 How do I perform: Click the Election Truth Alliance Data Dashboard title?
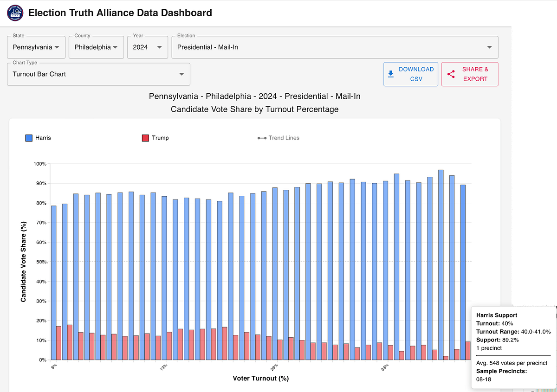120,13
